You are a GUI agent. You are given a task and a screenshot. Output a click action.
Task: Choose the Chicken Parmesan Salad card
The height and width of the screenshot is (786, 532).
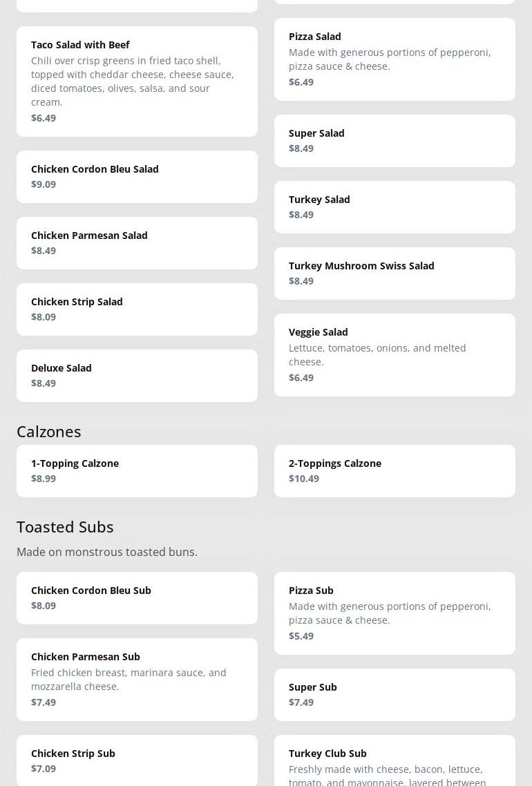pyautogui.click(x=137, y=242)
